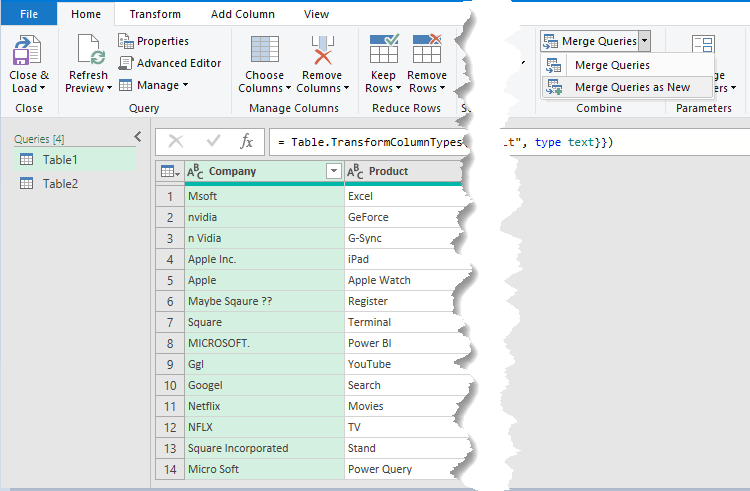
Task: Open the Close & Load dropdown arrow
Action: (x=43, y=88)
